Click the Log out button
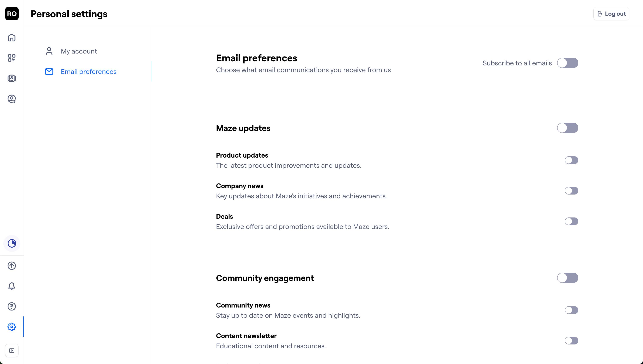The height and width of the screenshot is (364, 643). tap(611, 14)
